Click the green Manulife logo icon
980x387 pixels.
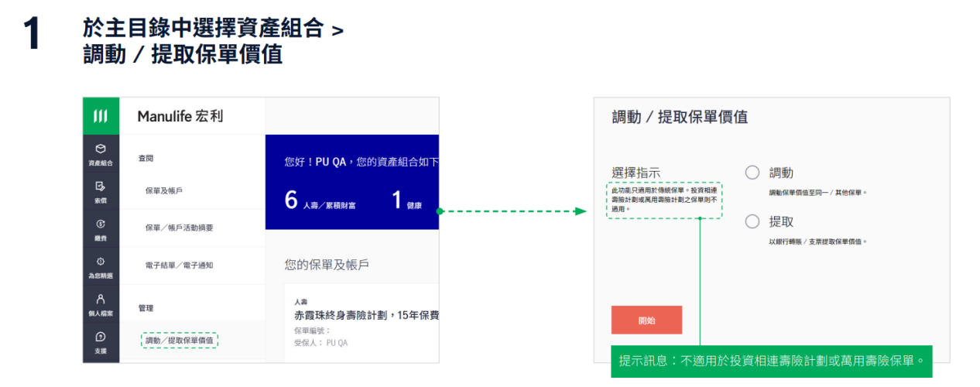click(101, 116)
